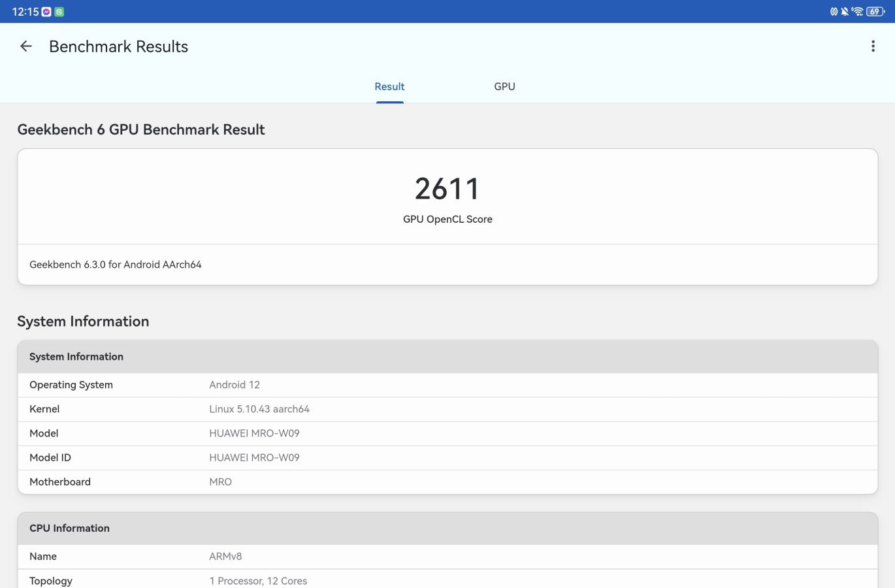This screenshot has height=588, width=895.
Task: Tap the CPU Information table header
Action: 447,528
